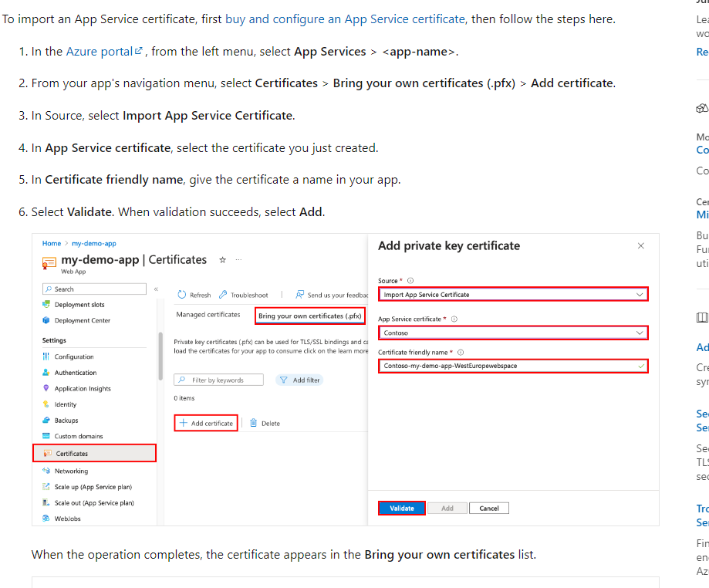Click the Search box in app menu
Screen dimensions: 709x588
click(94, 289)
